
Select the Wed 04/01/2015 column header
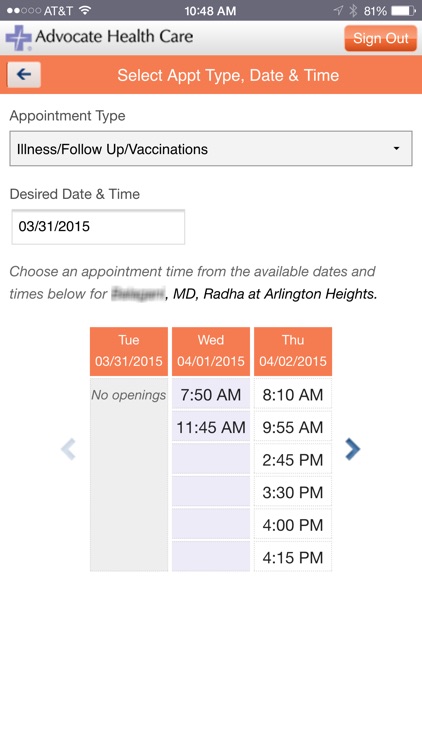(211, 351)
